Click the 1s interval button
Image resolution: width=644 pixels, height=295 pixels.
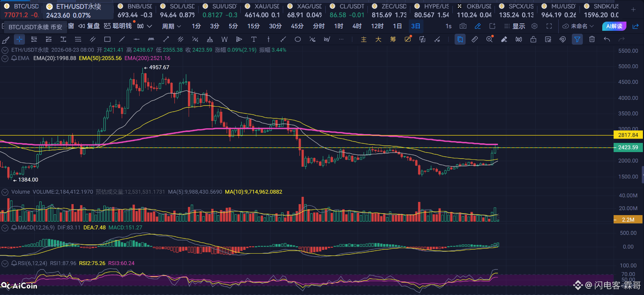click(448, 26)
